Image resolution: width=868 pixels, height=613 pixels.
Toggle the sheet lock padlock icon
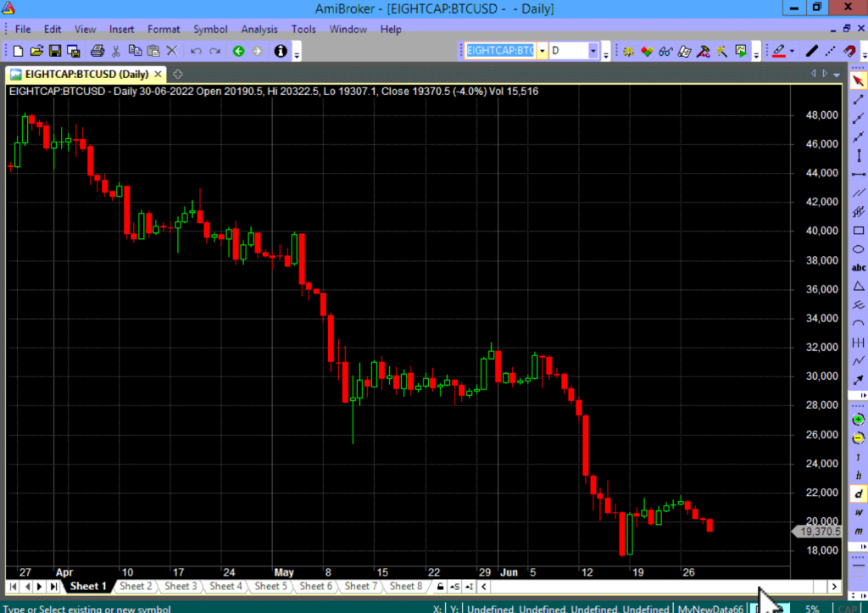coord(440,587)
